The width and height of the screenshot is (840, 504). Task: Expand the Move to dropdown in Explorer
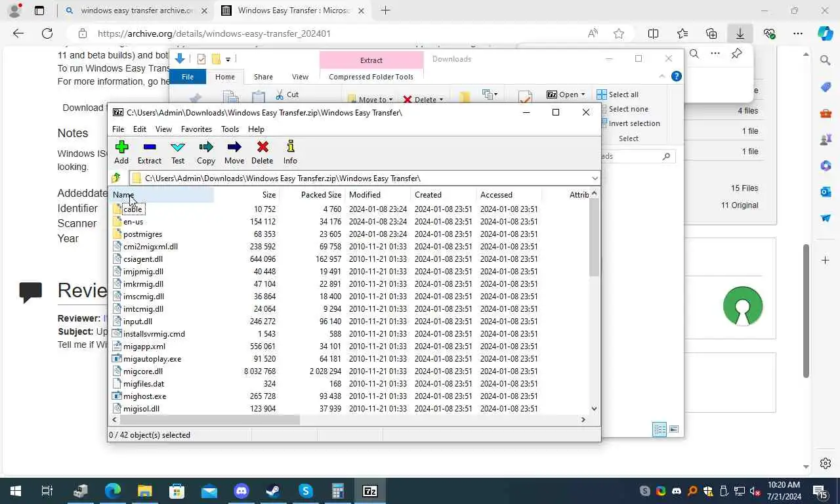click(x=390, y=100)
